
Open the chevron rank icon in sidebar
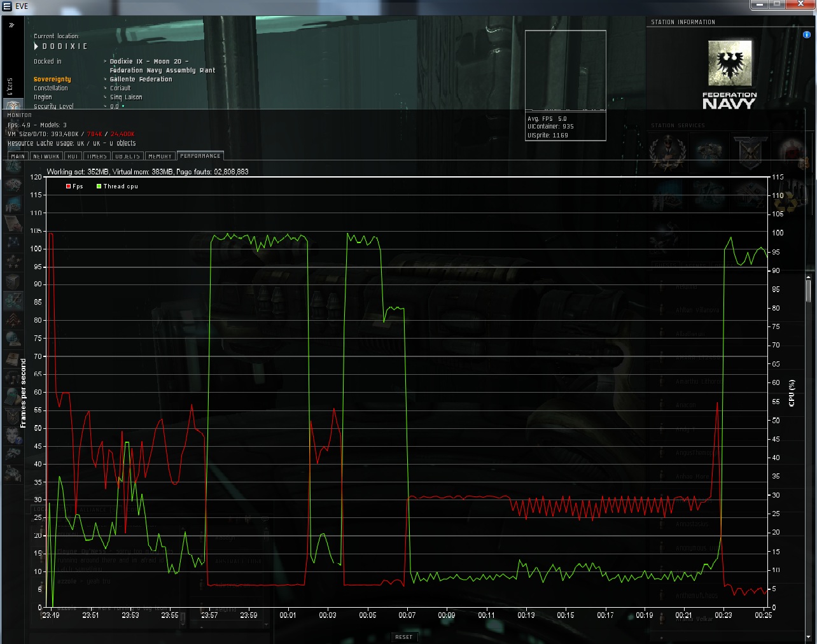tap(13, 319)
